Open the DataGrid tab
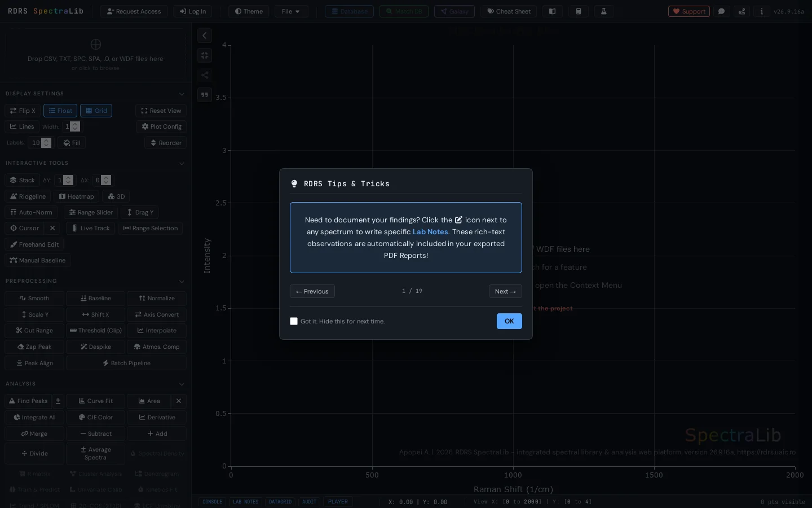This screenshot has width=812, height=508. (280, 502)
